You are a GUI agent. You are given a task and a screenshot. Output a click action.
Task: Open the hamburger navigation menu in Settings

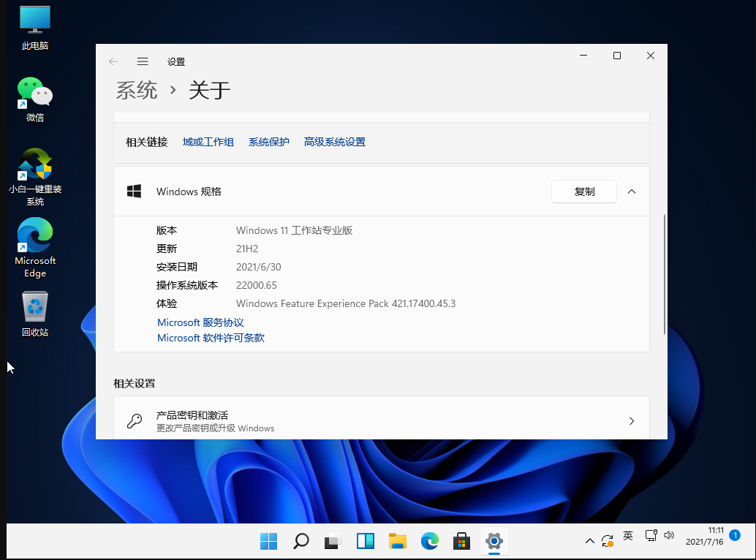click(143, 61)
